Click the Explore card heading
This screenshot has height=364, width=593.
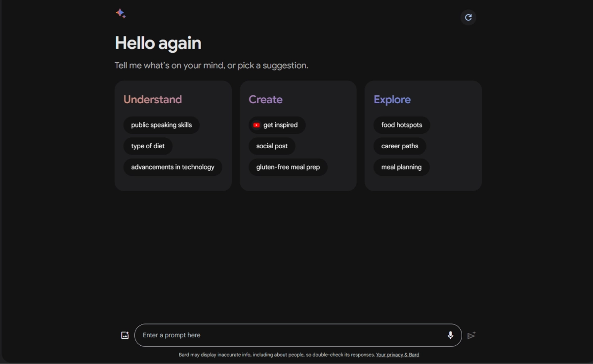[x=392, y=99]
